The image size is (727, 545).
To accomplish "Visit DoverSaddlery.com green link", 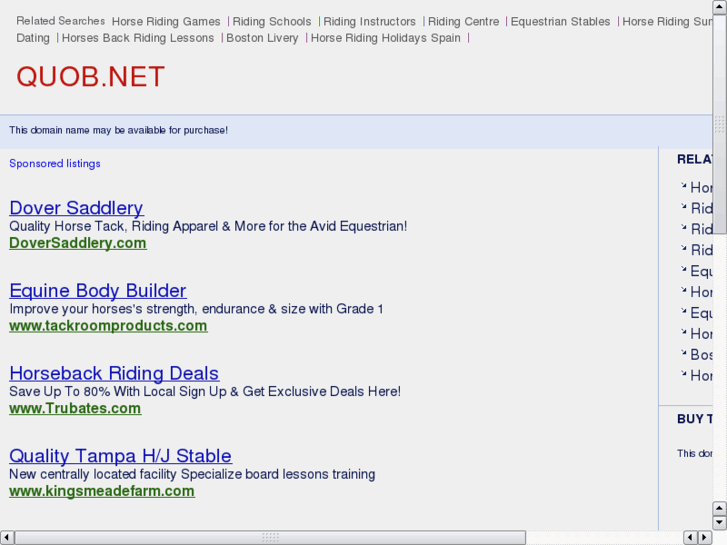I will 78,243.
